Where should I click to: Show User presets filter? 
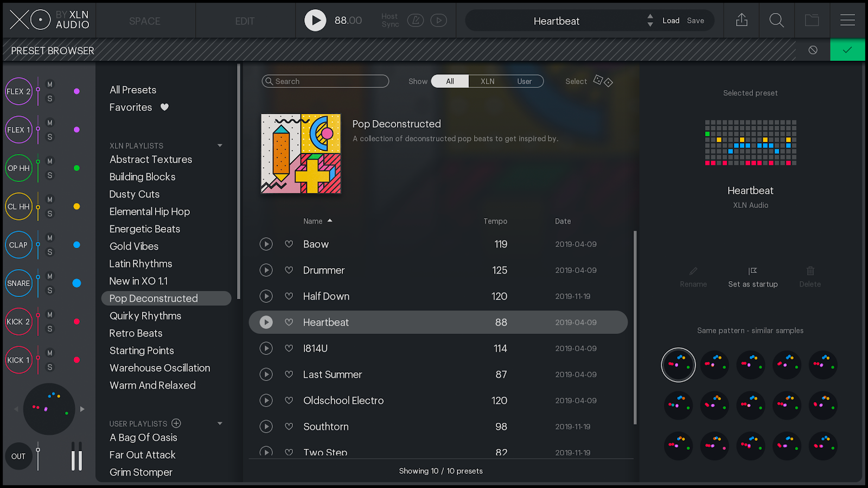coord(524,81)
